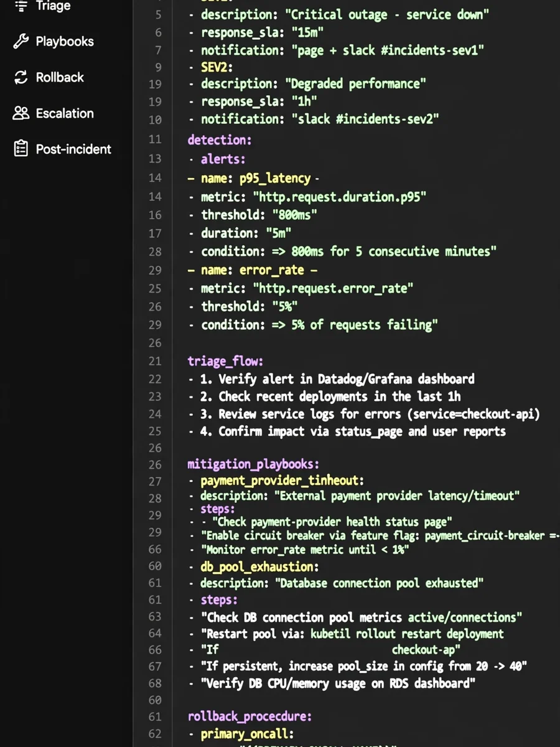Select the duration: "5m" line

pyautogui.click(x=240, y=233)
